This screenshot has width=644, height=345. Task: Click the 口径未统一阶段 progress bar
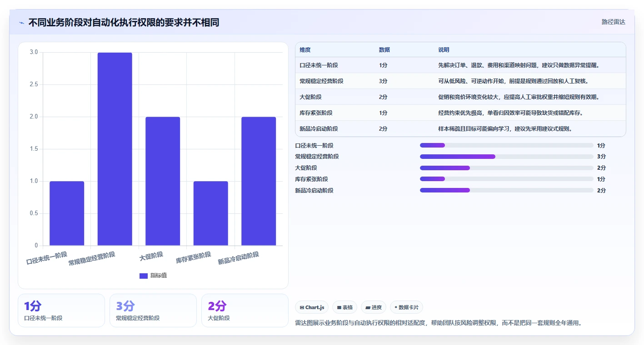(x=507, y=145)
